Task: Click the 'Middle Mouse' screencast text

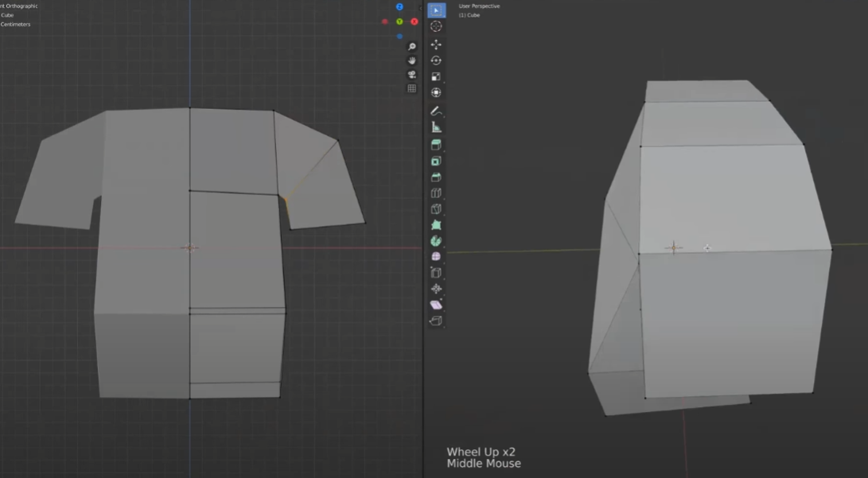Action: [484, 464]
